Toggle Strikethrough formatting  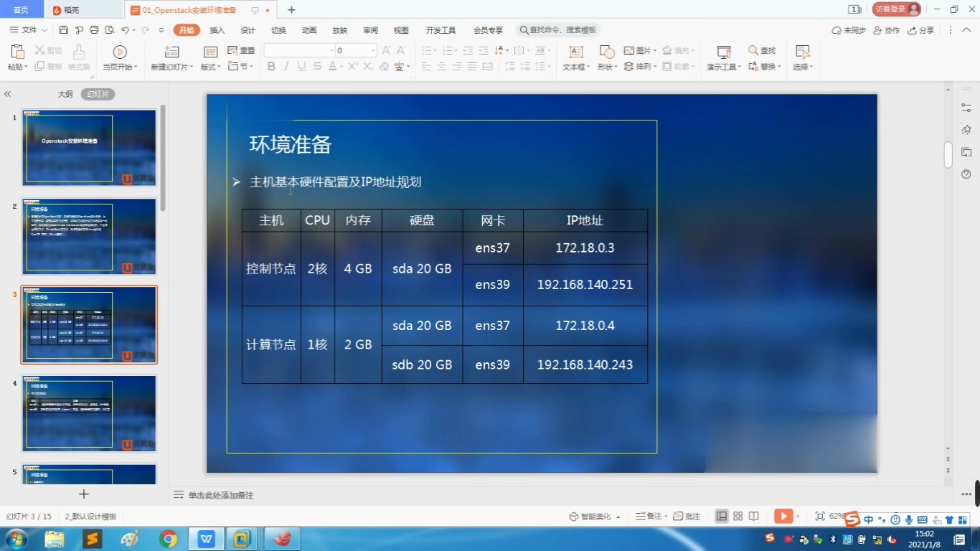coord(316,67)
